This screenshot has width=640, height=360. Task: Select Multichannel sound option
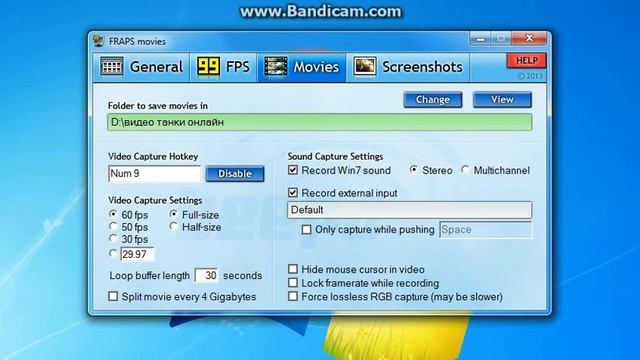pos(465,170)
